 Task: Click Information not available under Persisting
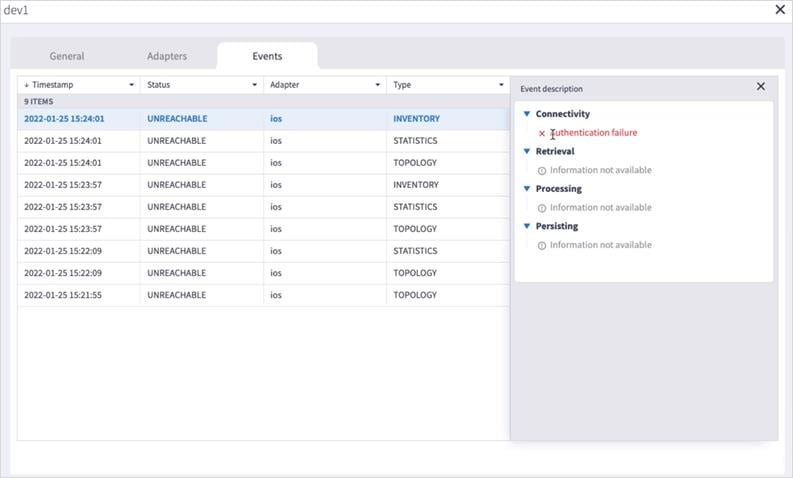[x=601, y=245]
